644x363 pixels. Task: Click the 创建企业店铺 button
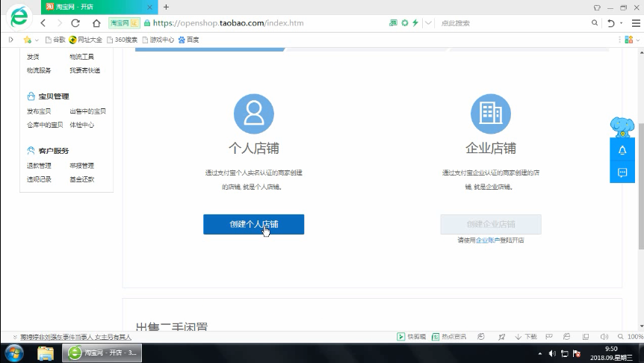point(491,224)
